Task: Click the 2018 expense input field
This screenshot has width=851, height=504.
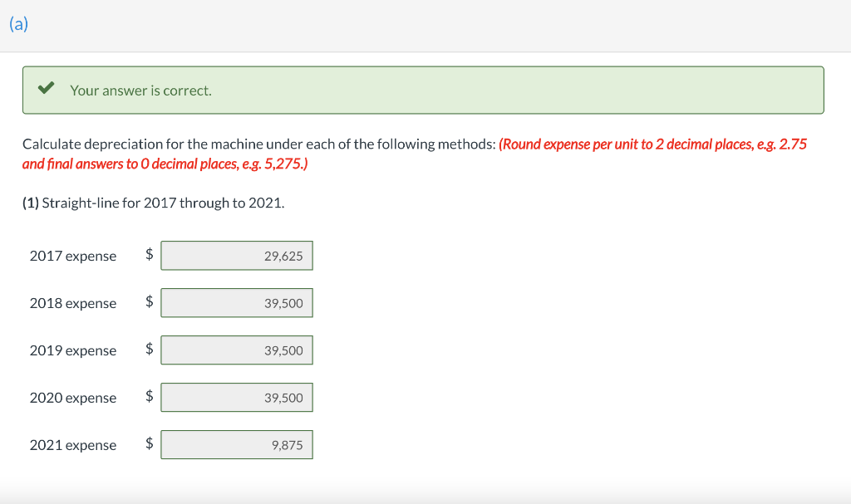Action: pos(237,303)
